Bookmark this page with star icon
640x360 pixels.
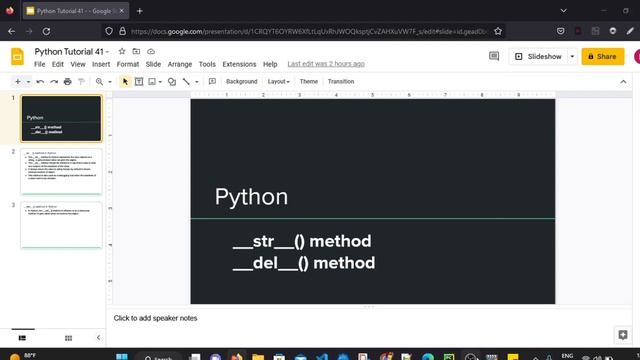coord(498,31)
